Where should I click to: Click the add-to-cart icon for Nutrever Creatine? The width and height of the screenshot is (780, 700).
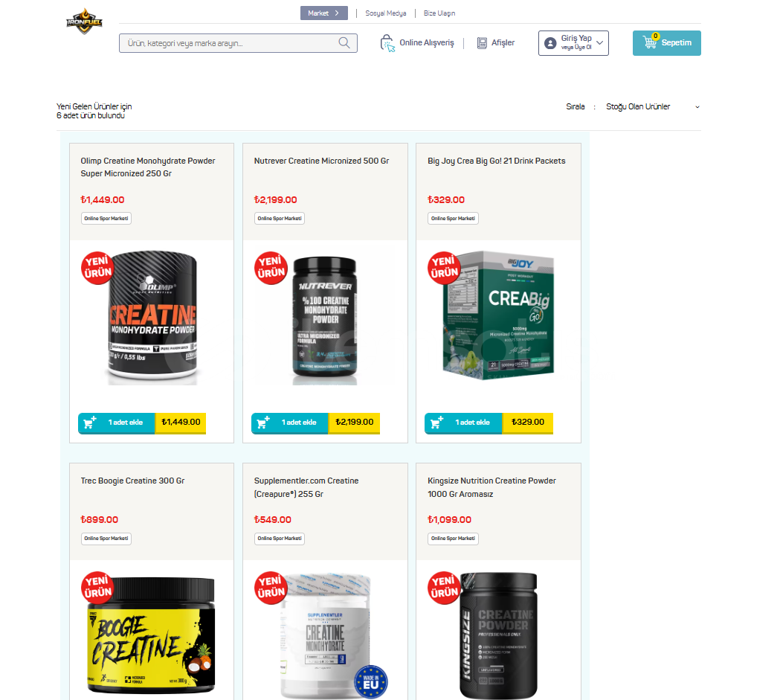tap(262, 423)
